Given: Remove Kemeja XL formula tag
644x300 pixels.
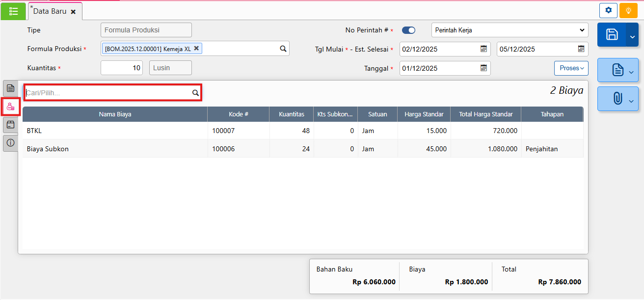Looking at the screenshot, I should tap(196, 48).
